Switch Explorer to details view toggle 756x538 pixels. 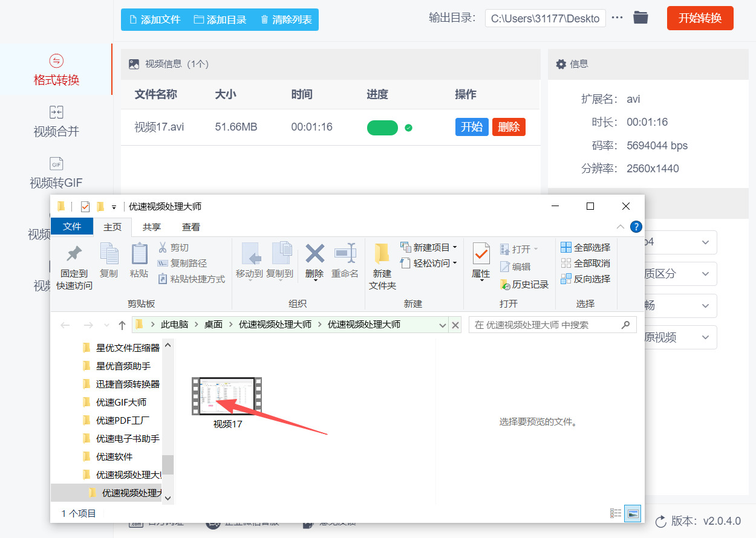point(616,513)
